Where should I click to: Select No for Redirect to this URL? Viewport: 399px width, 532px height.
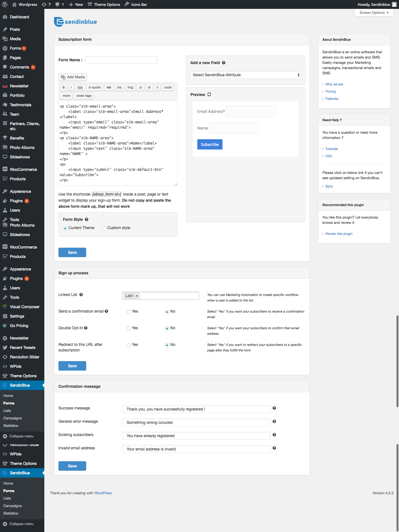(x=167, y=345)
